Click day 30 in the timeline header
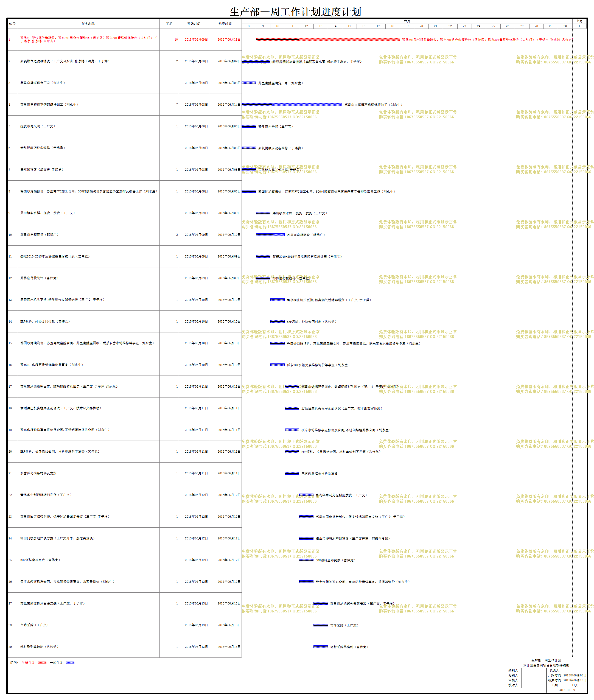The height and width of the screenshot is (700, 594). [565, 26]
